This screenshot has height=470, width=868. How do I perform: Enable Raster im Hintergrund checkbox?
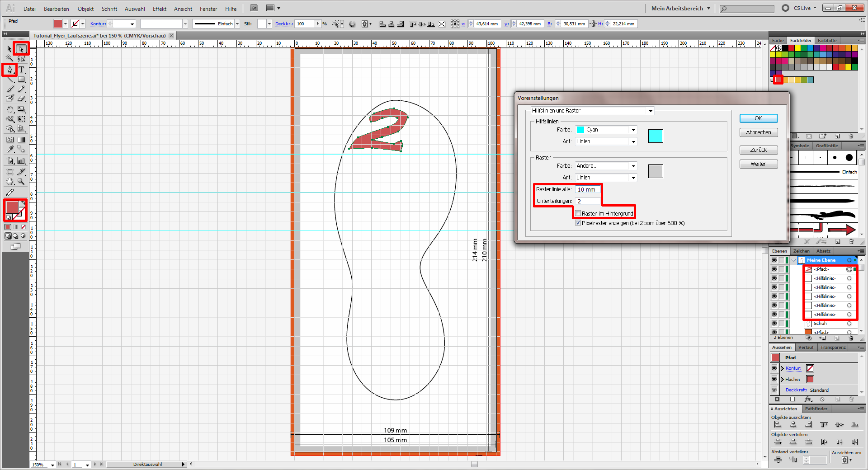click(x=578, y=213)
